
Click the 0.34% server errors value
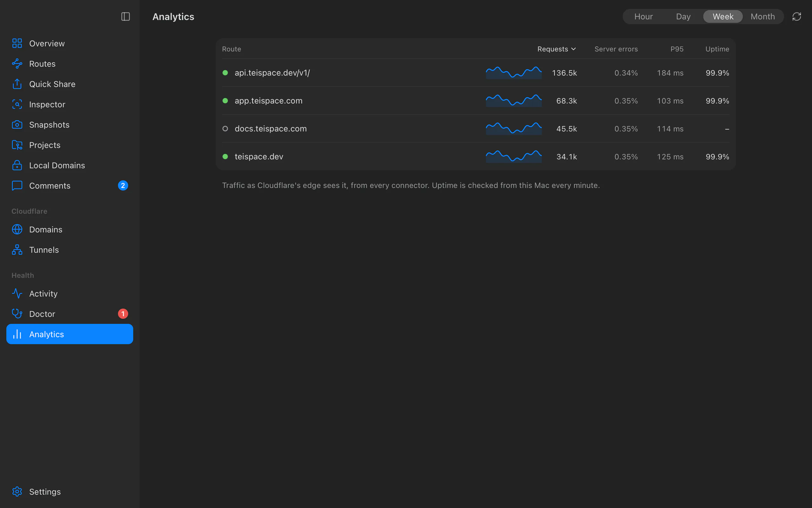pos(626,73)
